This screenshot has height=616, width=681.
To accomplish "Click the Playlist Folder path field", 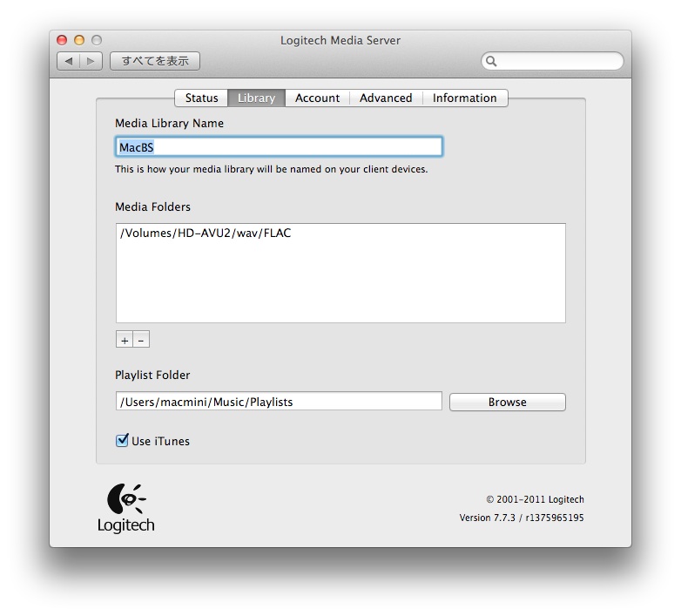I will pyautogui.click(x=279, y=401).
